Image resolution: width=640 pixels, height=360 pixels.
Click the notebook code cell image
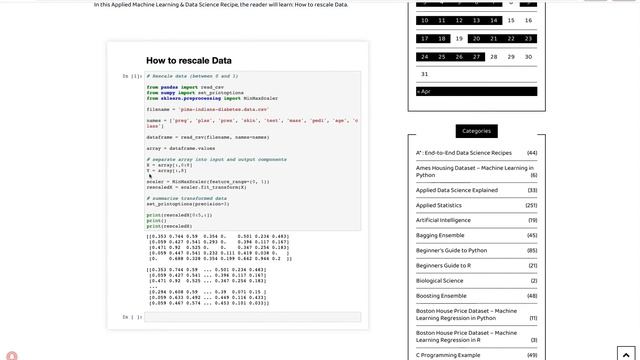[x=252, y=151]
